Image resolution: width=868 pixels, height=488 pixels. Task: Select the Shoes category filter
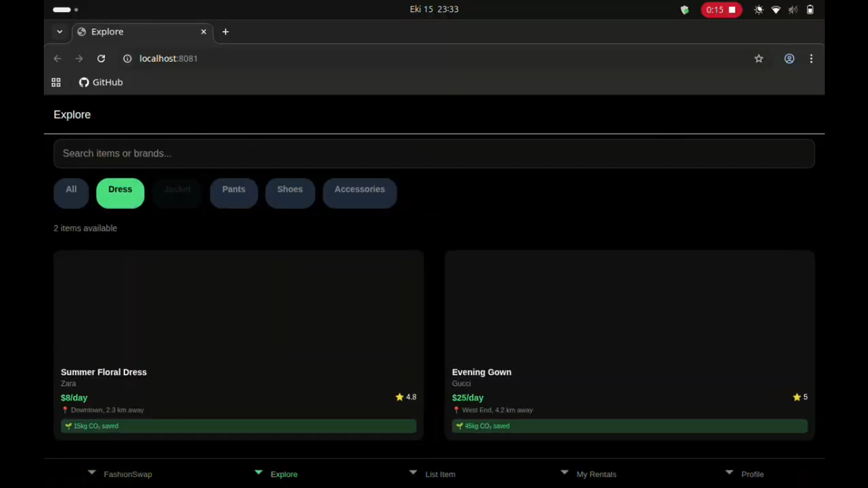pos(290,193)
